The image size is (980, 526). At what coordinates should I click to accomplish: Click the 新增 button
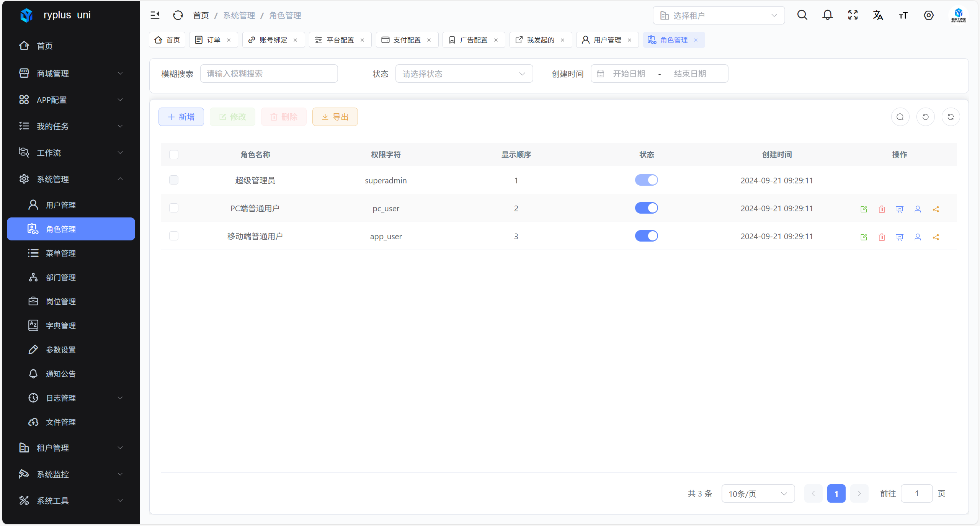click(x=181, y=117)
